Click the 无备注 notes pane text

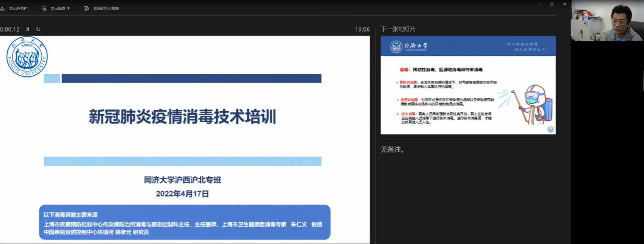(x=392, y=150)
